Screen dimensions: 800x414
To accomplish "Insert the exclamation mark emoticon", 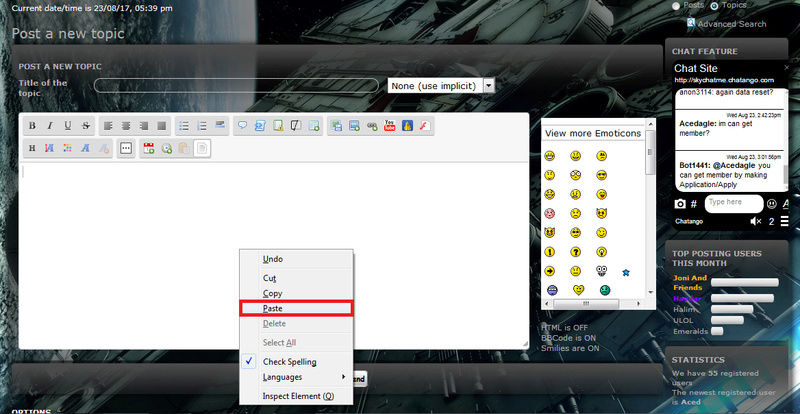I will 549,252.
